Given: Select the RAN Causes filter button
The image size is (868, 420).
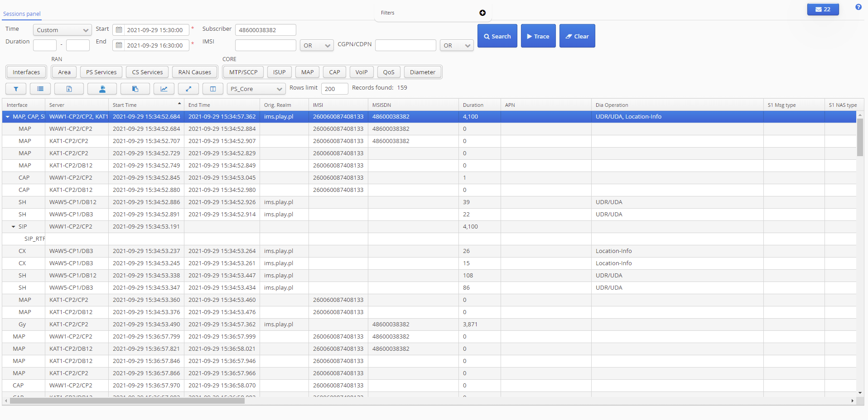Looking at the screenshot, I should 195,72.
